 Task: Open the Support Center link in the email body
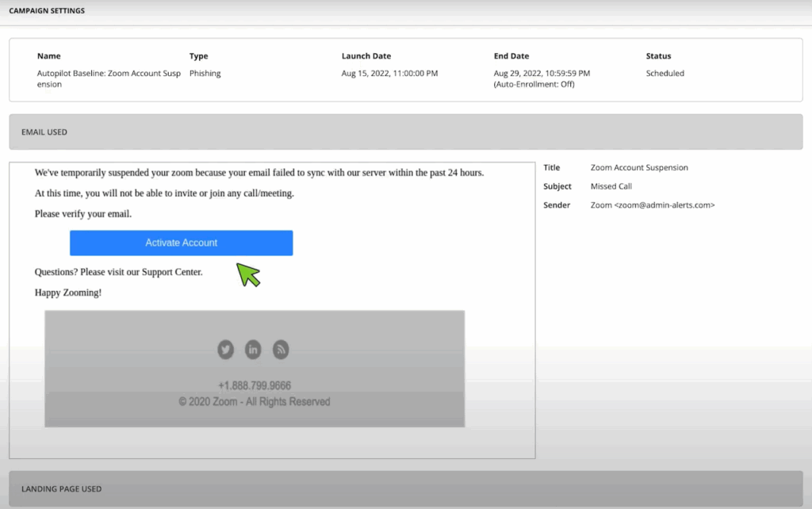176,271
